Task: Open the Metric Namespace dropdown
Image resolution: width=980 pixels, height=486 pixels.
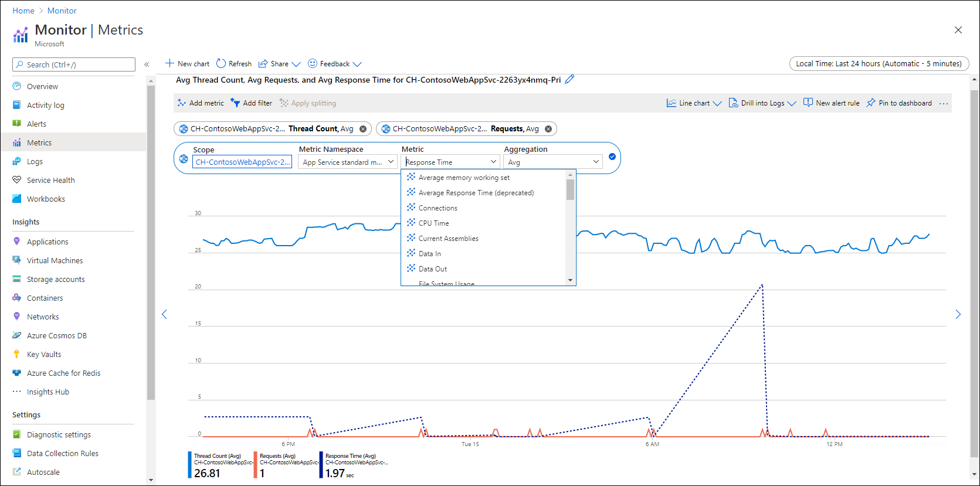Action: [x=348, y=162]
